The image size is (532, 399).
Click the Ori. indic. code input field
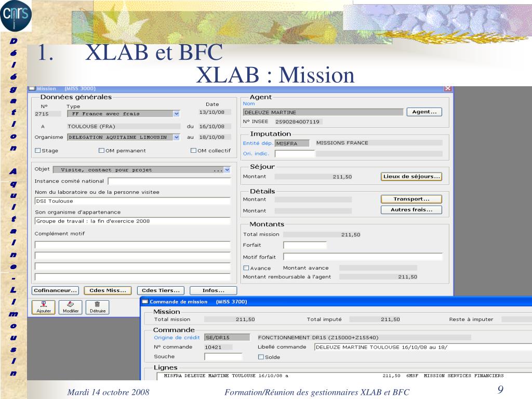point(295,154)
